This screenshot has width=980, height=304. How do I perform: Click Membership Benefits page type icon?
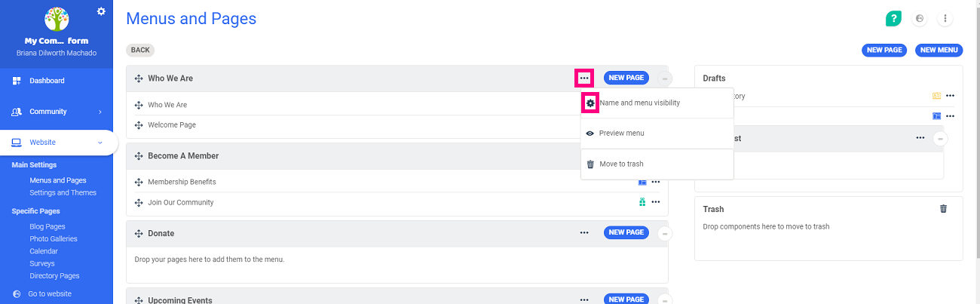[x=642, y=182]
